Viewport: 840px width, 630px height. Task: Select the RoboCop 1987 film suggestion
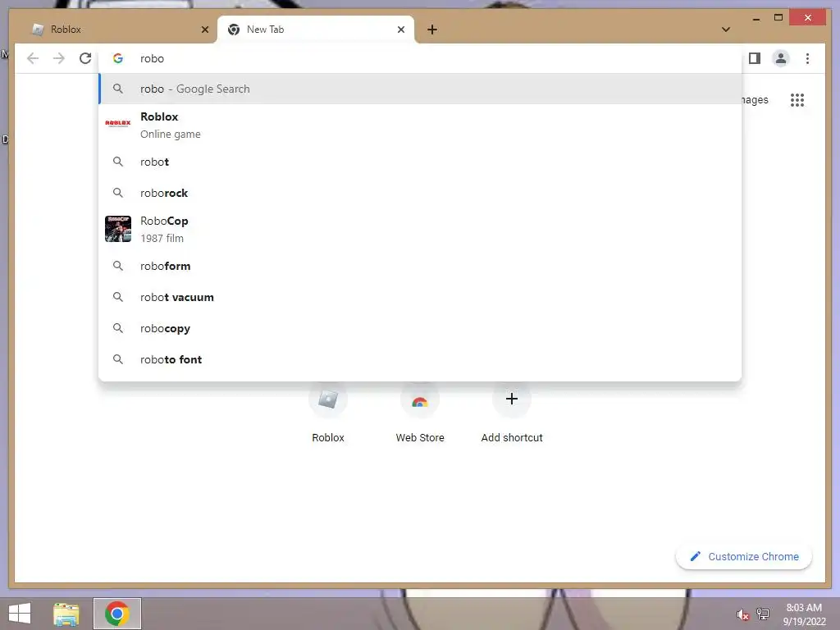click(x=420, y=230)
